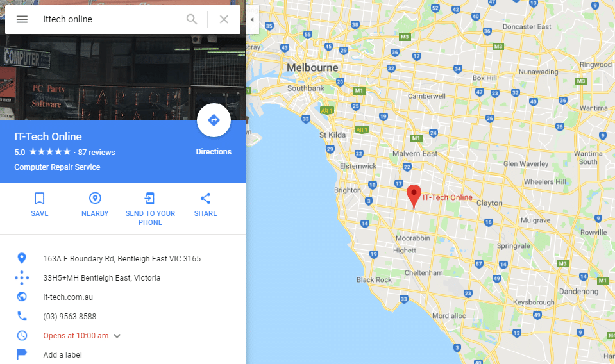Viewport: 615px width, 364px height.
Task: Clear the search with the X icon
Action: coord(224,19)
